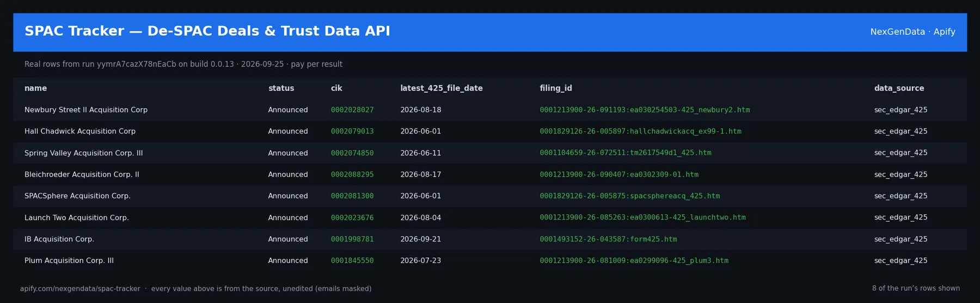Select Spring Valley Acquisition Corp. III name

pyautogui.click(x=83, y=153)
